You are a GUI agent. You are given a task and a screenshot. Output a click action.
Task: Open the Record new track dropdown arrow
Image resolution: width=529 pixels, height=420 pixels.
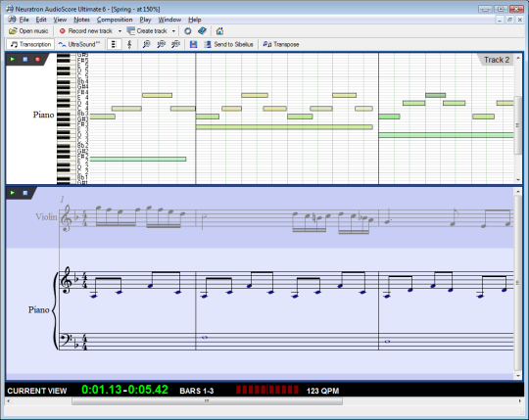click(x=120, y=31)
